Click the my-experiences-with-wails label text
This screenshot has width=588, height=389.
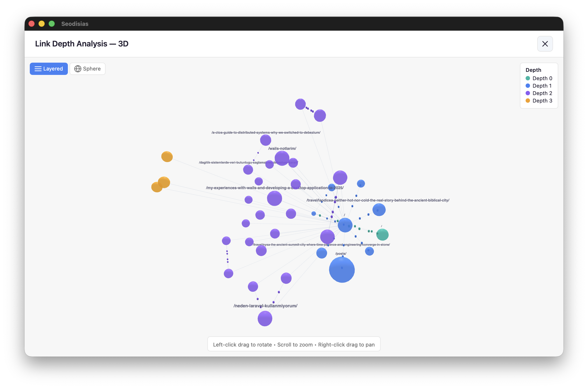click(x=275, y=188)
